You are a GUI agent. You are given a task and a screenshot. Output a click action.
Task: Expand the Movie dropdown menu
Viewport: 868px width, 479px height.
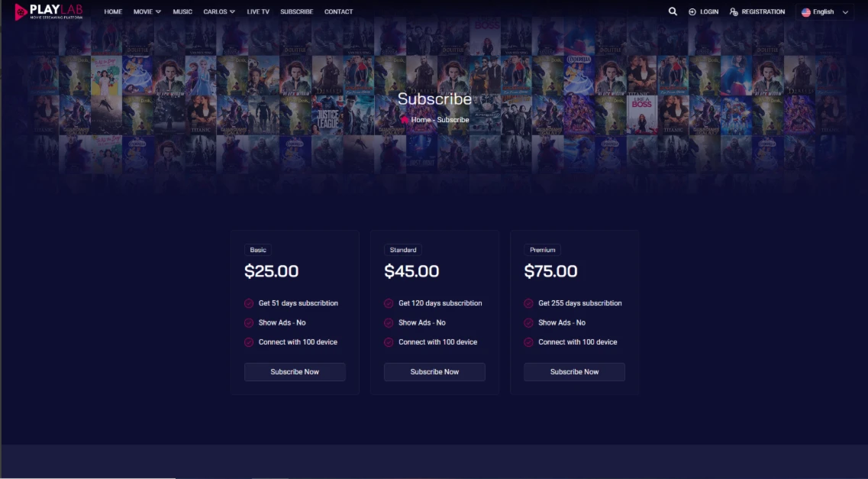(x=147, y=11)
